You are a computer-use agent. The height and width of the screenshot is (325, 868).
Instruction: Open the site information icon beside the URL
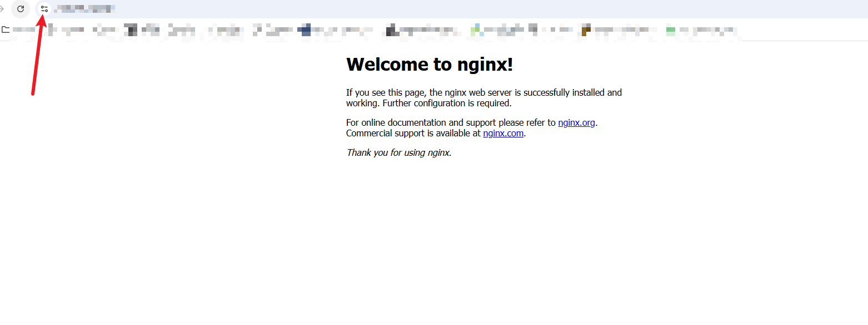point(44,9)
